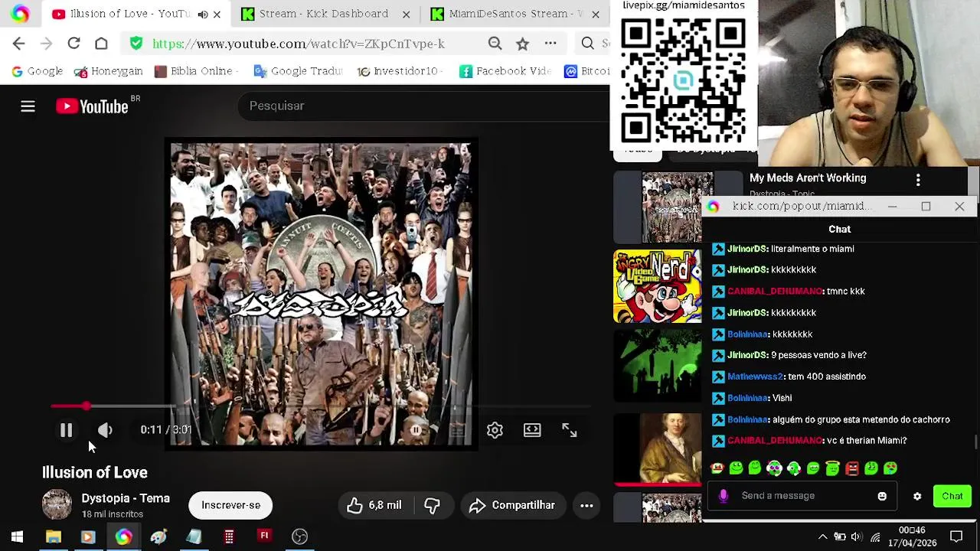This screenshot has height=551, width=980.
Task: Open the browser logo menu at top-left
Action: click(x=20, y=14)
